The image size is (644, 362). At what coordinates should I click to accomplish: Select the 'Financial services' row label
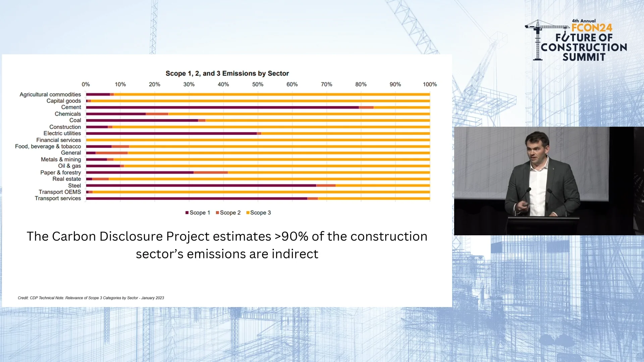coord(59,140)
